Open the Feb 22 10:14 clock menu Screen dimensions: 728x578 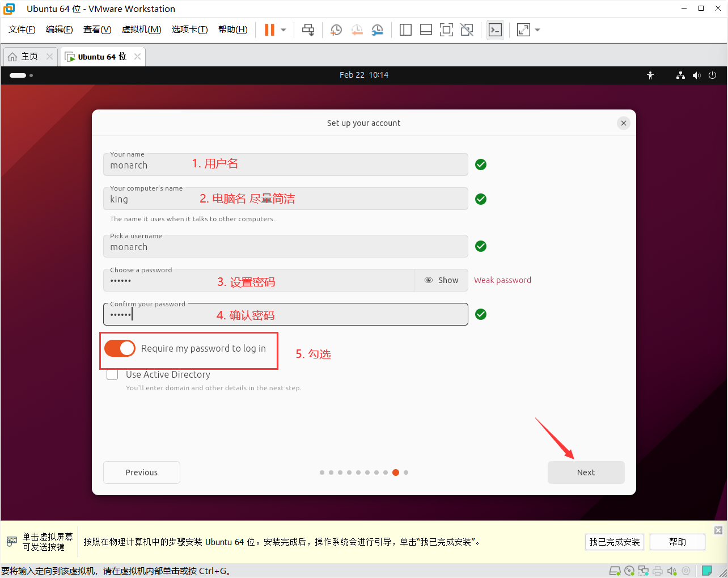coord(364,75)
